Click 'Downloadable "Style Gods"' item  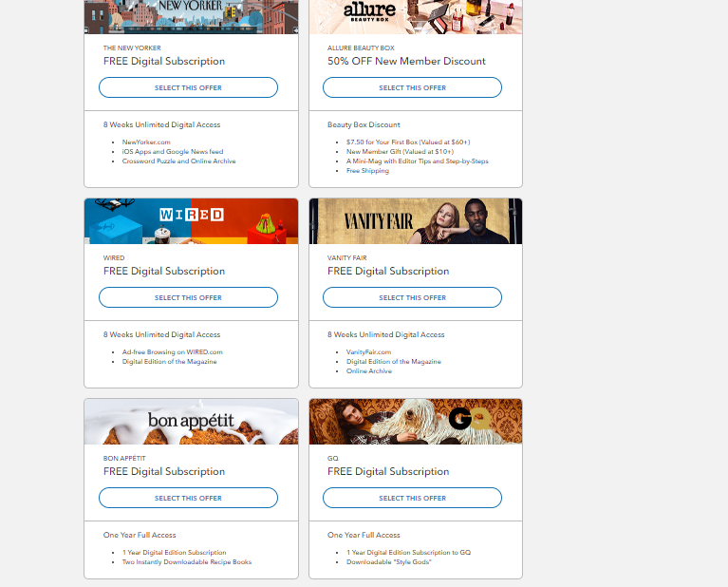[x=388, y=562]
